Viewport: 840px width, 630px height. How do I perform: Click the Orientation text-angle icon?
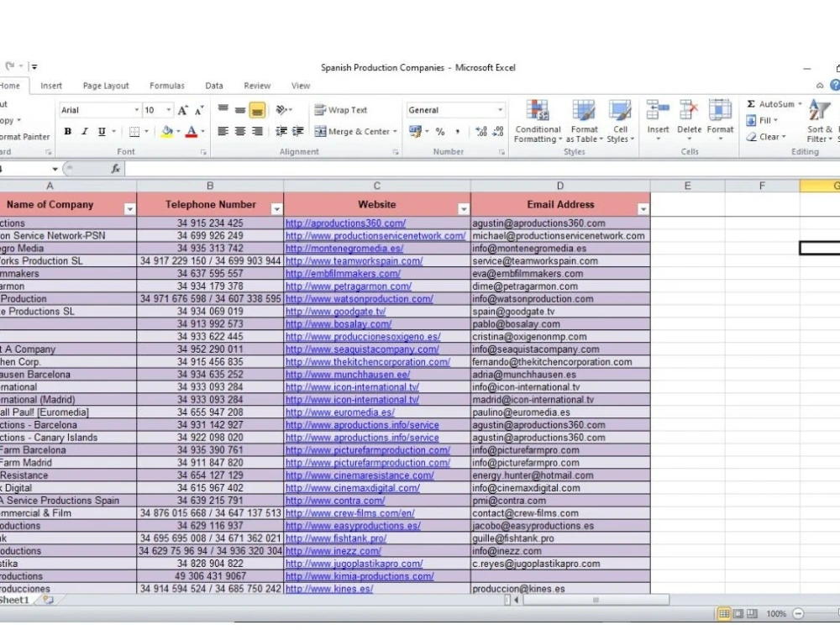point(281,110)
